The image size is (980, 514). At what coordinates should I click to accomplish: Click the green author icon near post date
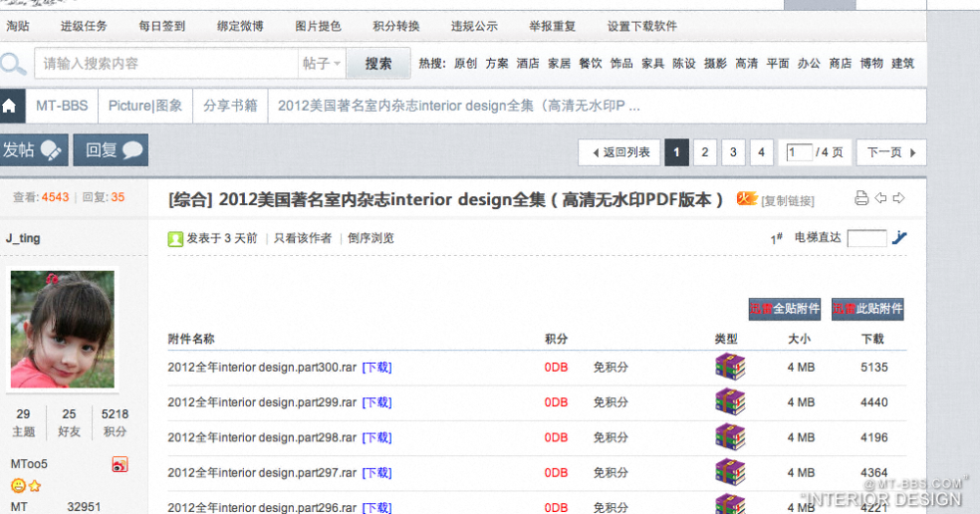coord(175,239)
